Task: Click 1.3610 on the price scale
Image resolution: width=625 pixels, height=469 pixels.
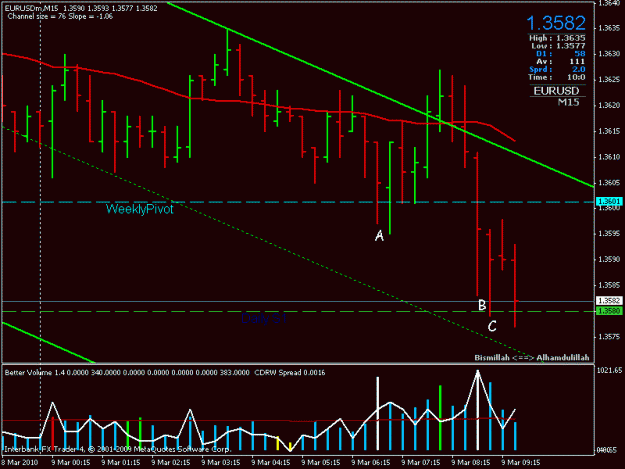Action: coord(609,157)
